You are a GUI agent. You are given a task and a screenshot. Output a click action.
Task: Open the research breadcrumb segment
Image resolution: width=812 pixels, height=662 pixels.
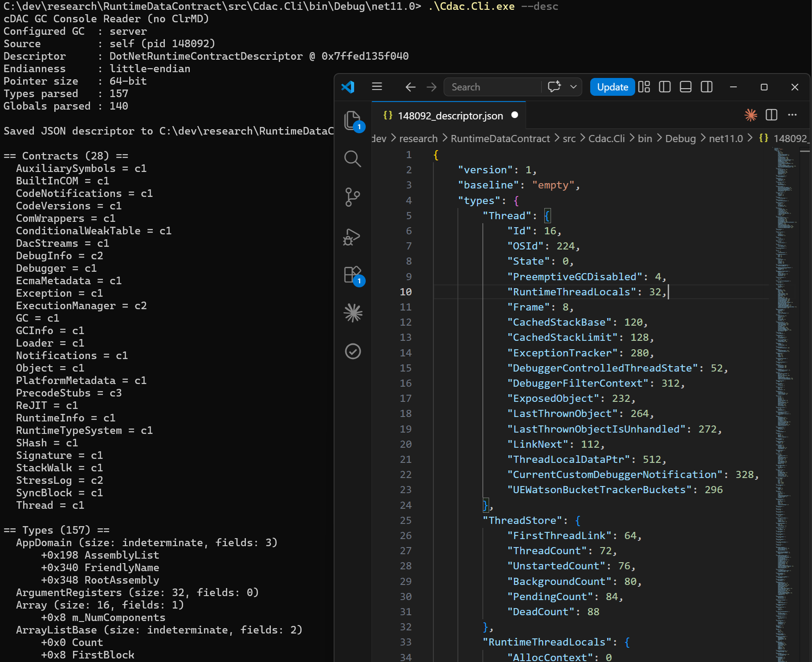pos(418,139)
